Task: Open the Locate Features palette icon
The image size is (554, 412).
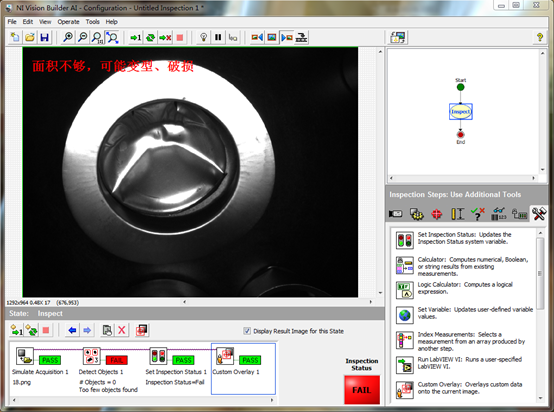Action: (437, 214)
